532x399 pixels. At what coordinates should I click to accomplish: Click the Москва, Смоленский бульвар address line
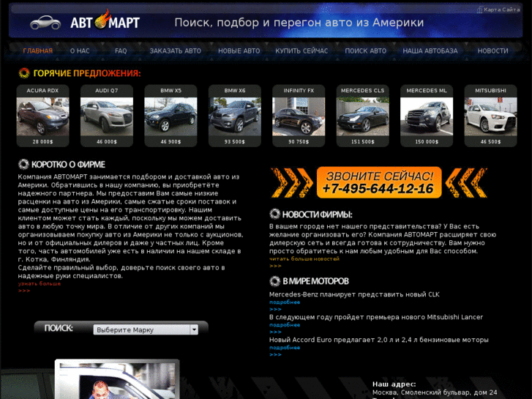click(x=435, y=392)
